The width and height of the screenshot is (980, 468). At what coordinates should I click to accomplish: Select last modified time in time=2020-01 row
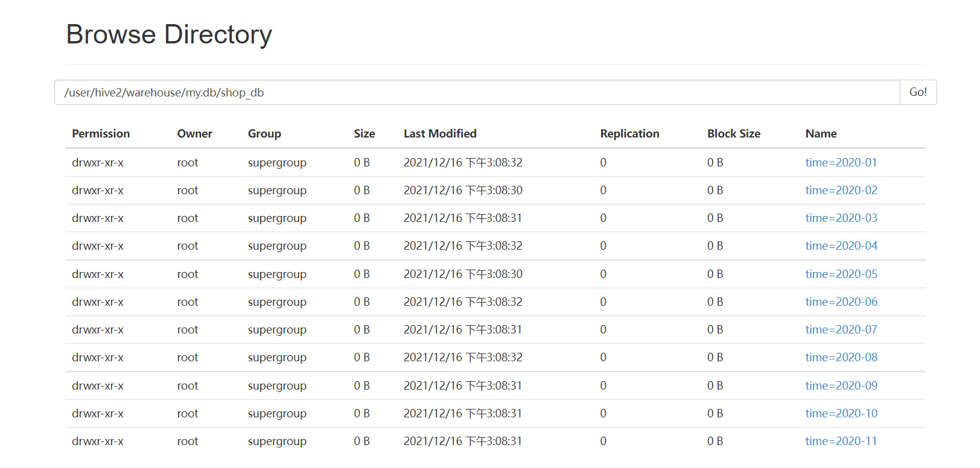tap(463, 162)
